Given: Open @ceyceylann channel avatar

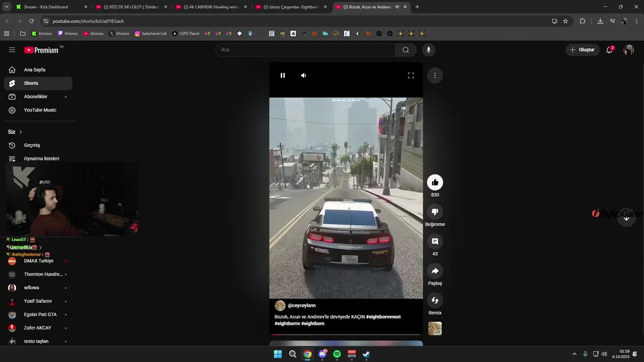Looking at the screenshot, I should (280, 306).
